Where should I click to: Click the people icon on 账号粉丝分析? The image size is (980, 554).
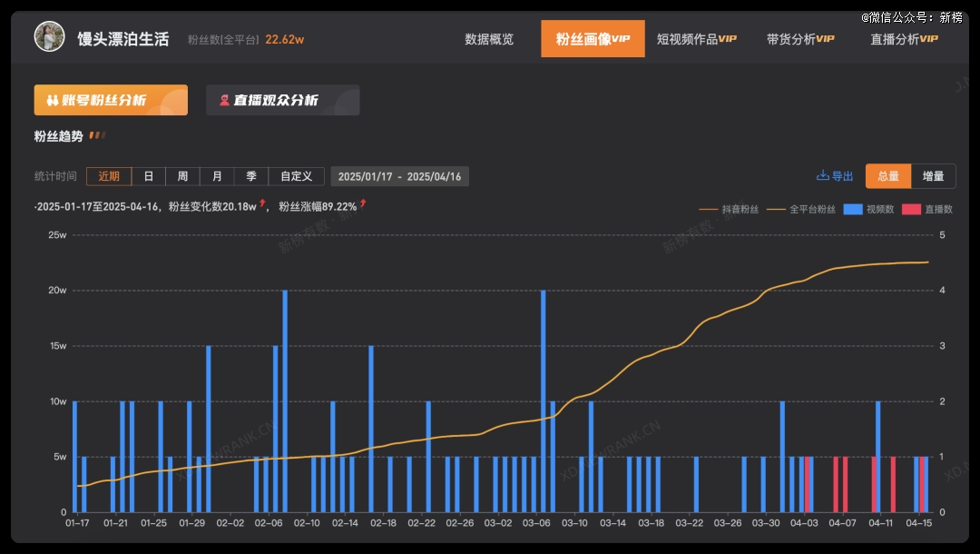[x=53, y=100]
